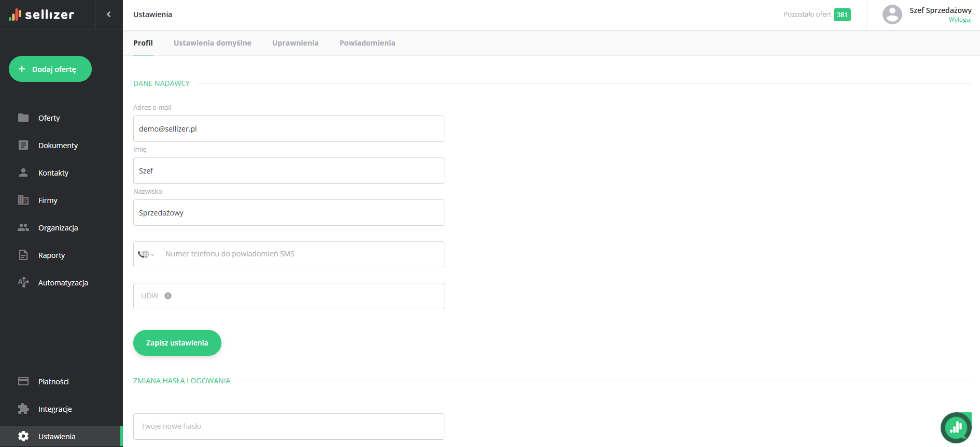Open the Uprawnienia tab
This screenshot has width=980, height=447.
295,43
